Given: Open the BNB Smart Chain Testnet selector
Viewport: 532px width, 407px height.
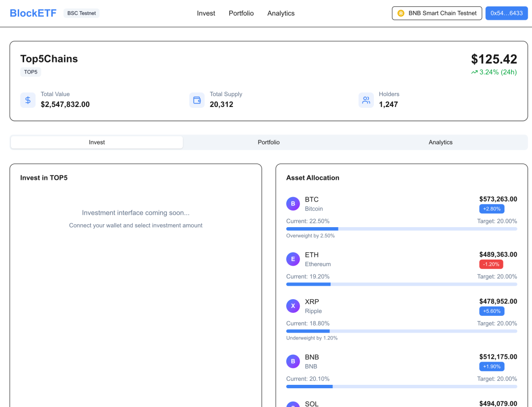Looking at the screenshot, I should (x=436, y=13).
